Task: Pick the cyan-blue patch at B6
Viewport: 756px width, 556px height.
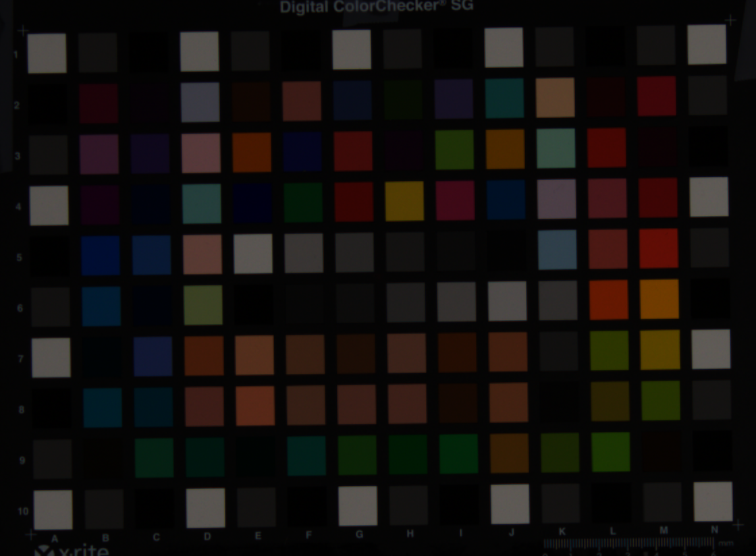Action: [x=101, y=306]
